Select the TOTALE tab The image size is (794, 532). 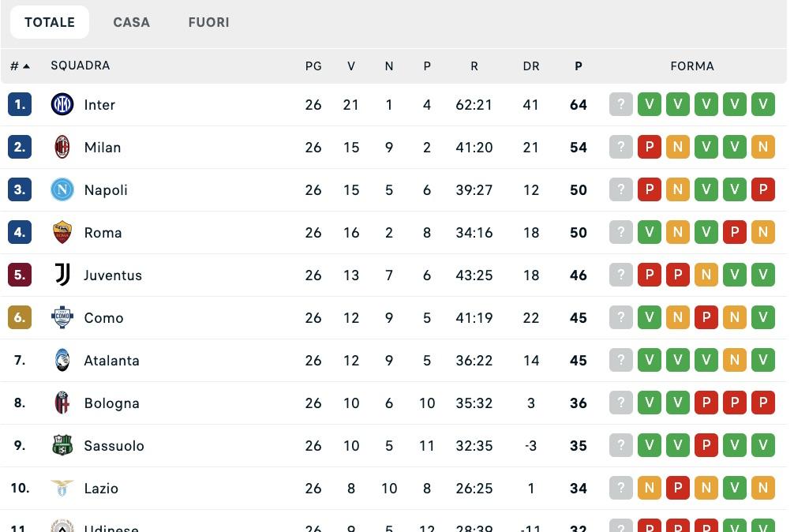tap(49, 22)
